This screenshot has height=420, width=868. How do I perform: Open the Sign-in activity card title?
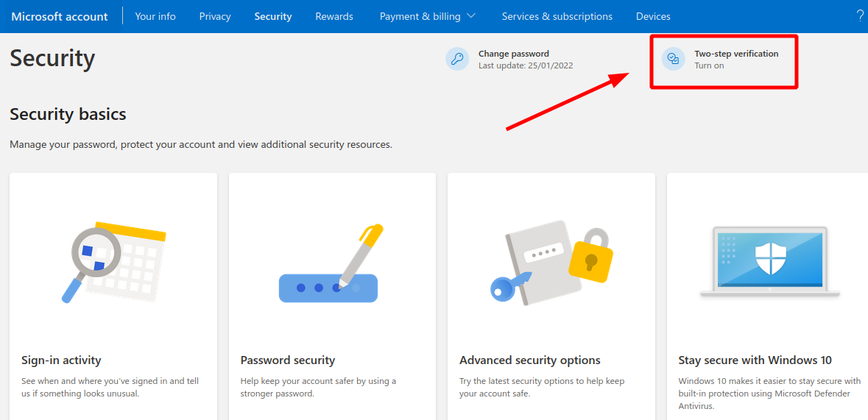click(61, 360)
